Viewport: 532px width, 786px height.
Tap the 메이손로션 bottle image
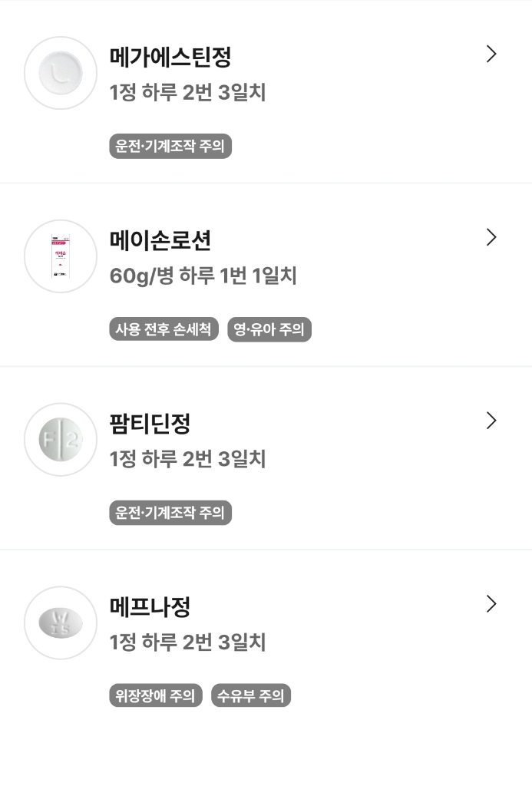click(x=61, y=256)
